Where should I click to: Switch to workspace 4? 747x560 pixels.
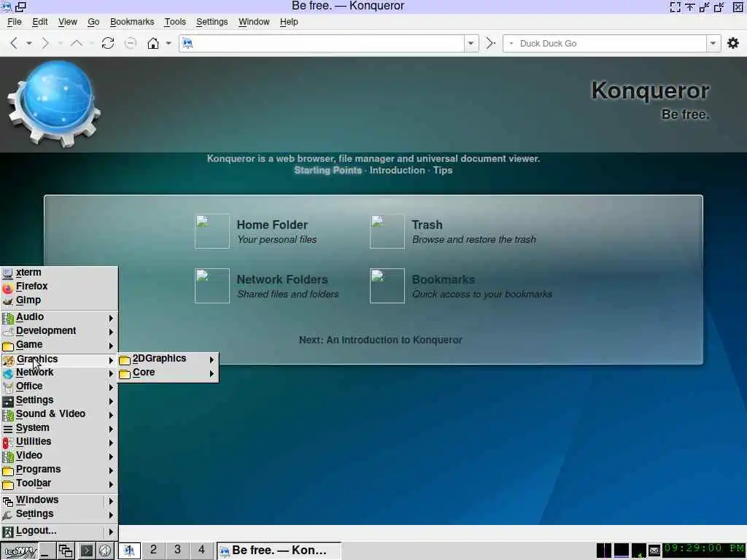click(201, 550)
